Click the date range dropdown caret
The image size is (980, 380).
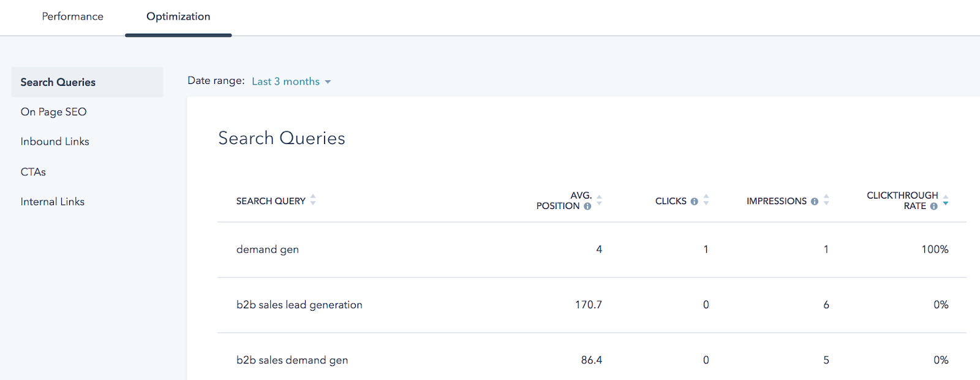(328, 82)
